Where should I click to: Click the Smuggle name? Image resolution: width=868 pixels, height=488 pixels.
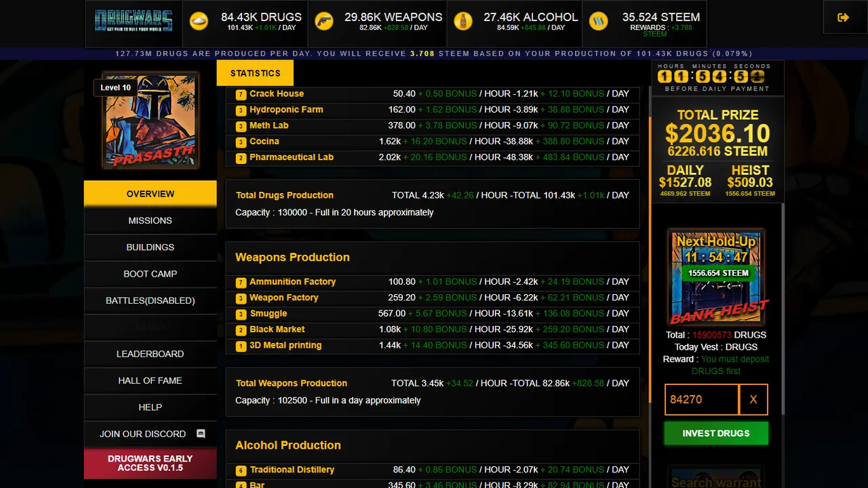269,314
